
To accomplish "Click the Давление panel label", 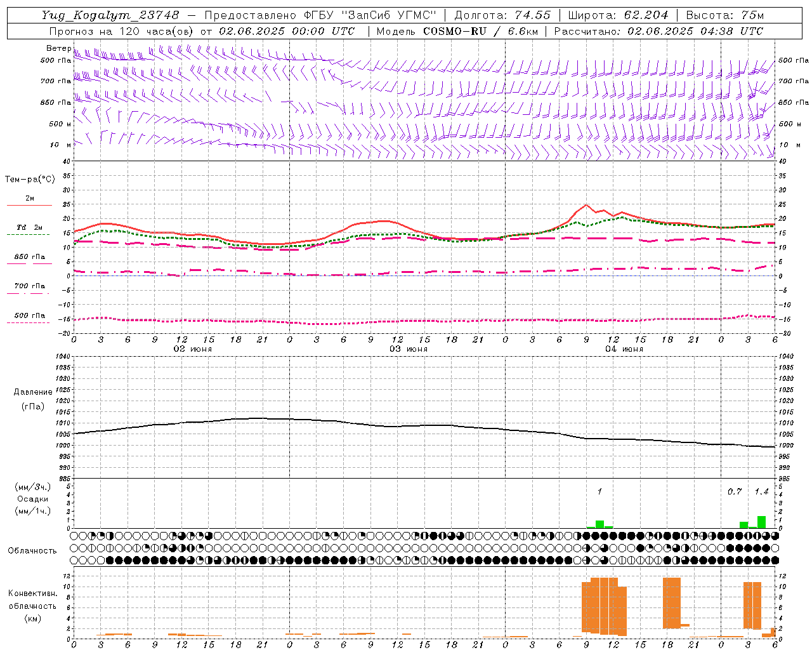I will click(x=33, y=392).
